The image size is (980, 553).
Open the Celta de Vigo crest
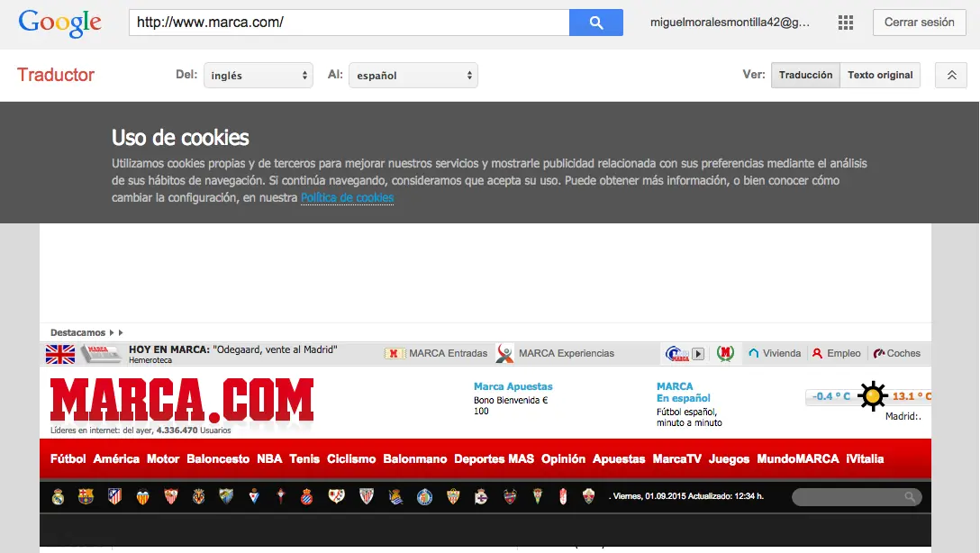tap(281, 496)
